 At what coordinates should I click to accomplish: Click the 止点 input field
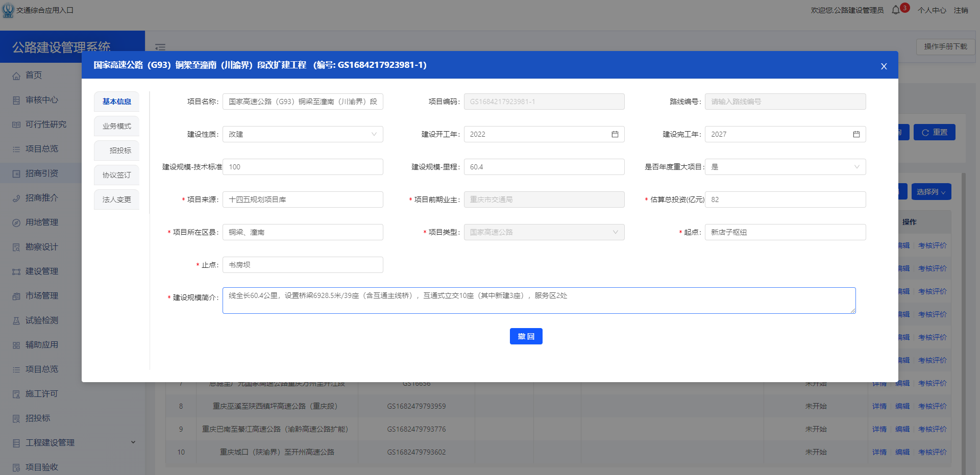(303, 265)
